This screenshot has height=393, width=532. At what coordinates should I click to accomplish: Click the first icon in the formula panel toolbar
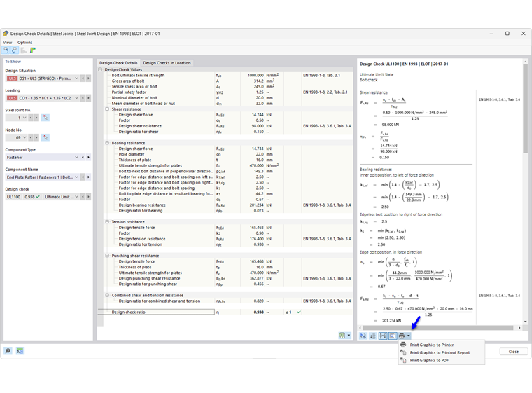[x=363, y=336]
